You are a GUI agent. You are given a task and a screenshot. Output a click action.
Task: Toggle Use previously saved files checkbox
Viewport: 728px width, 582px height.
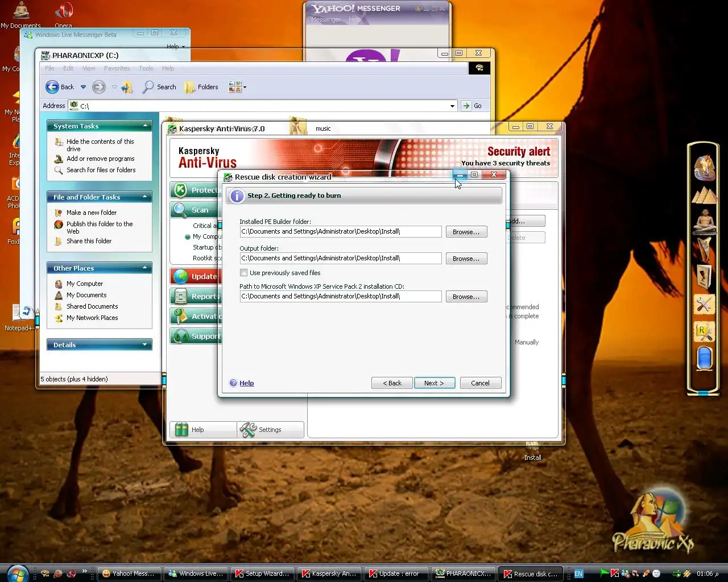coord(243,273)
